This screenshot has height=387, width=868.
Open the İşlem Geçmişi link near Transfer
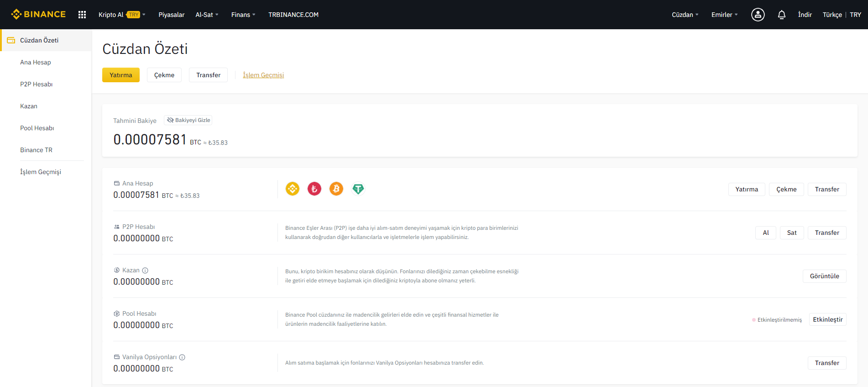[x=263, y=75]
